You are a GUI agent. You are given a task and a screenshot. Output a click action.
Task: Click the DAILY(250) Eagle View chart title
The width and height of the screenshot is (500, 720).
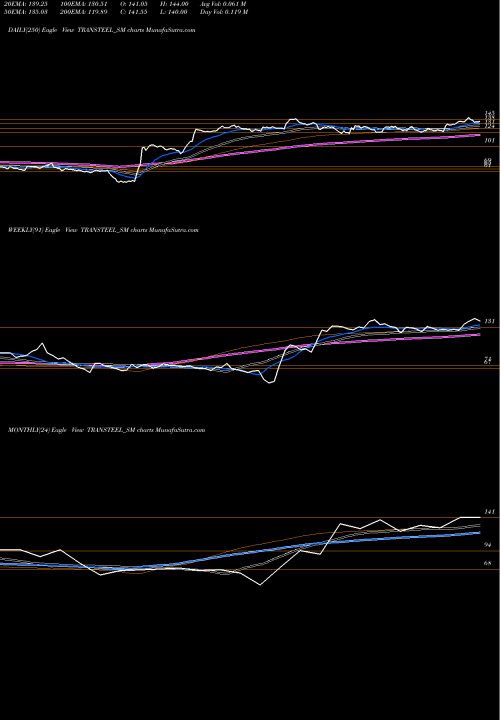point(101,30)
